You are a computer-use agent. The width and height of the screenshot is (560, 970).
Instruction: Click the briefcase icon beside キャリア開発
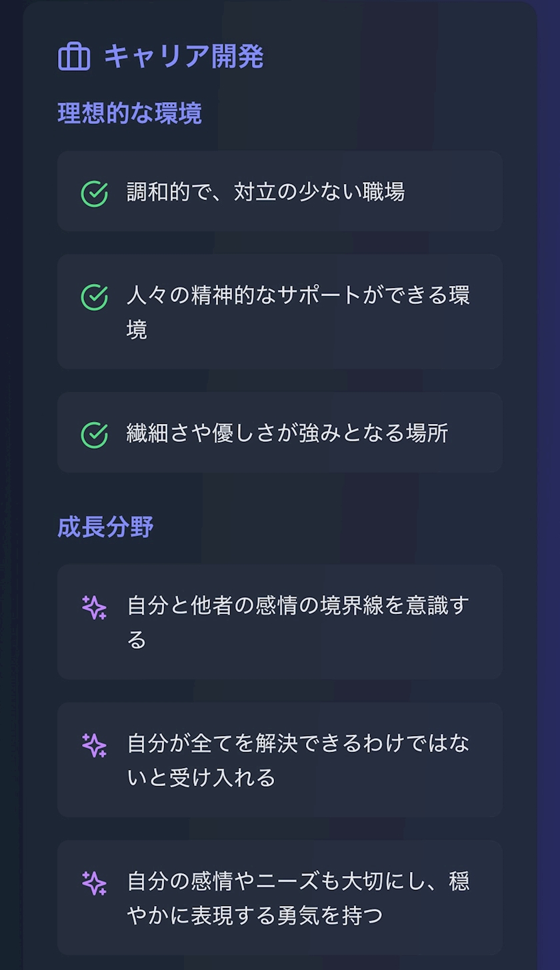pyautogui.click(x=74, y=57)
